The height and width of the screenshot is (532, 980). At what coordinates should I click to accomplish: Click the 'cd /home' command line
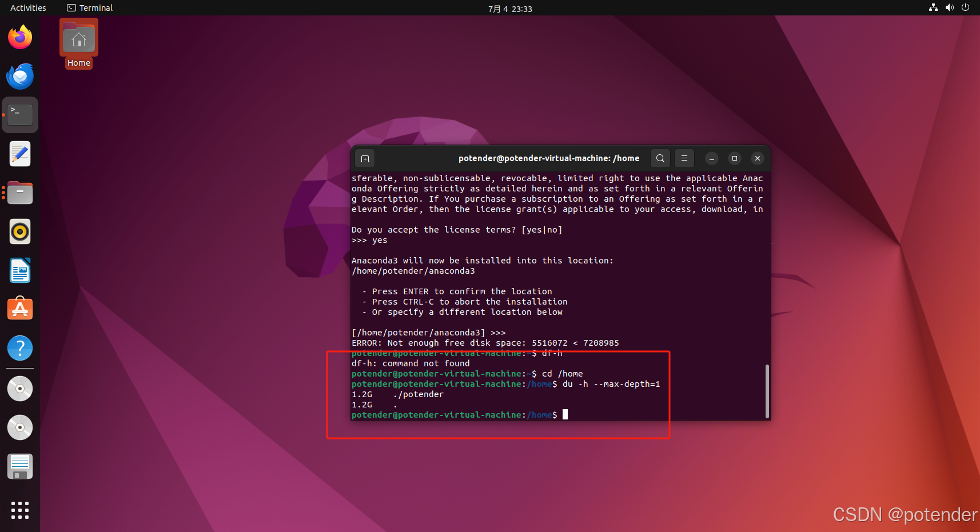[563, 374]
